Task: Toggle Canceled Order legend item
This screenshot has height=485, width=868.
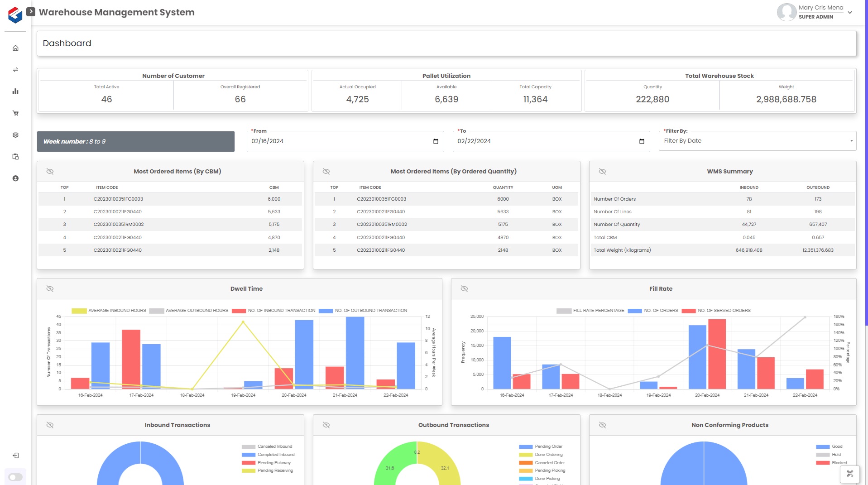Action: click(542, 463)
